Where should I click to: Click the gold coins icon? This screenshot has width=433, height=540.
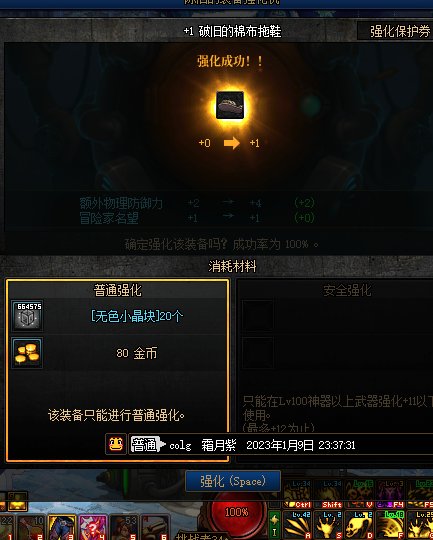point(27,353)
